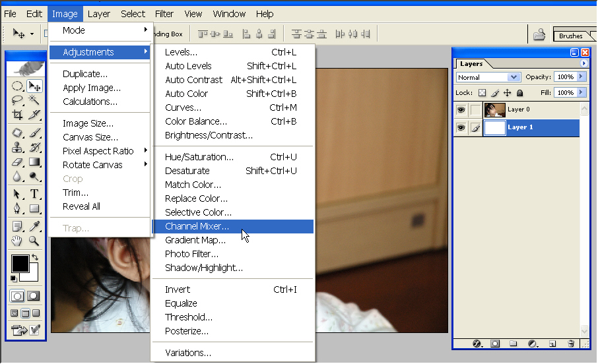The height and width of the screenshot is (364, 598).
Task: Select the Blur tool
Action: [x=17, y=177]
